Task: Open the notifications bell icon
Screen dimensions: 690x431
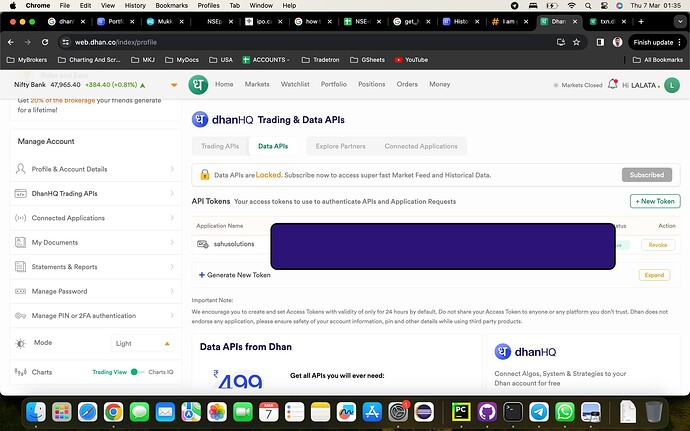Action: pyautogui.click(x=613, y=84)
